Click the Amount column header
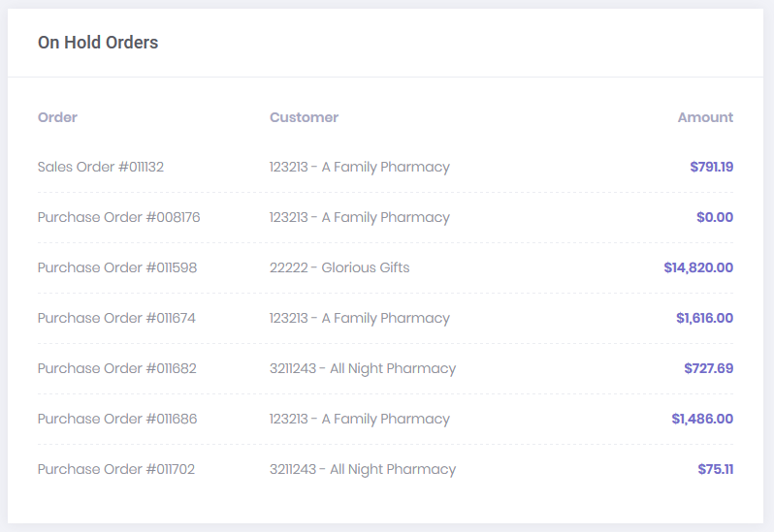The height and width of the screenshot is (532, 774). (x=705, y=117)
